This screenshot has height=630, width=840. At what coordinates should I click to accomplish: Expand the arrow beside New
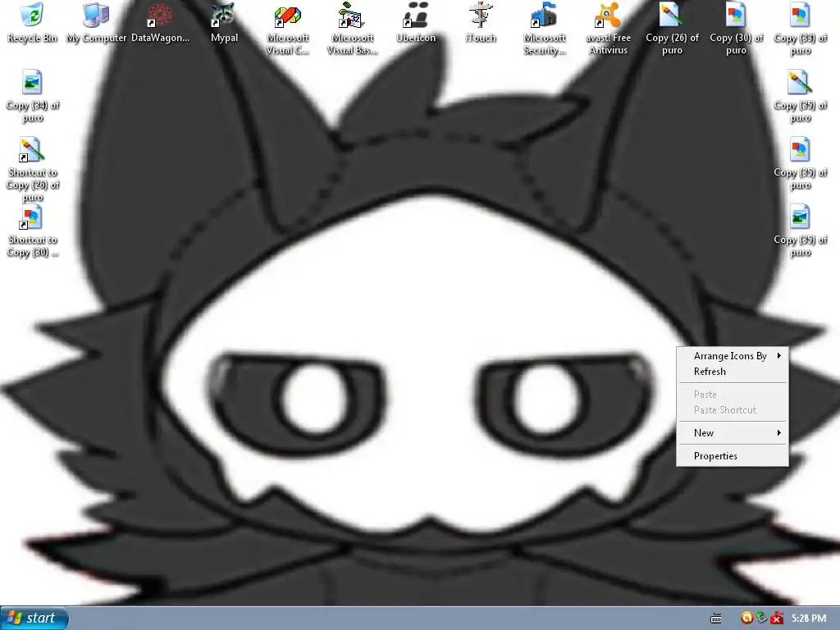pos(779,432)
